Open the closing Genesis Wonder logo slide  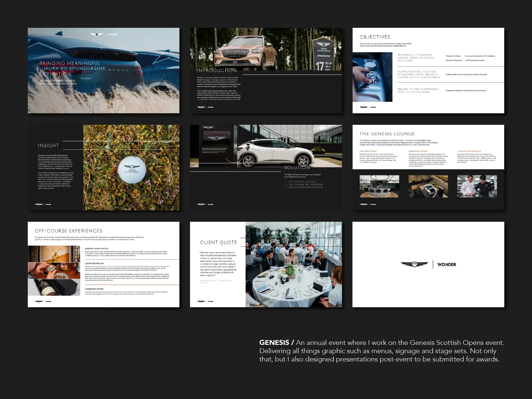(428, 264)
